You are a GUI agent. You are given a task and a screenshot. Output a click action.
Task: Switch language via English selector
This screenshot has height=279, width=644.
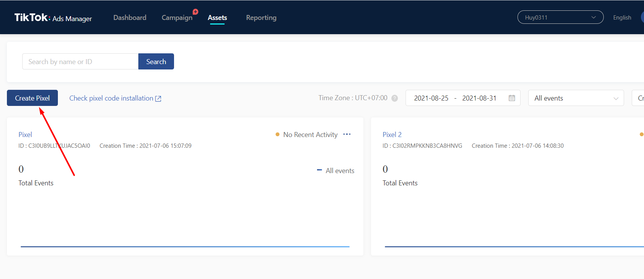click(x=622, y=18)
